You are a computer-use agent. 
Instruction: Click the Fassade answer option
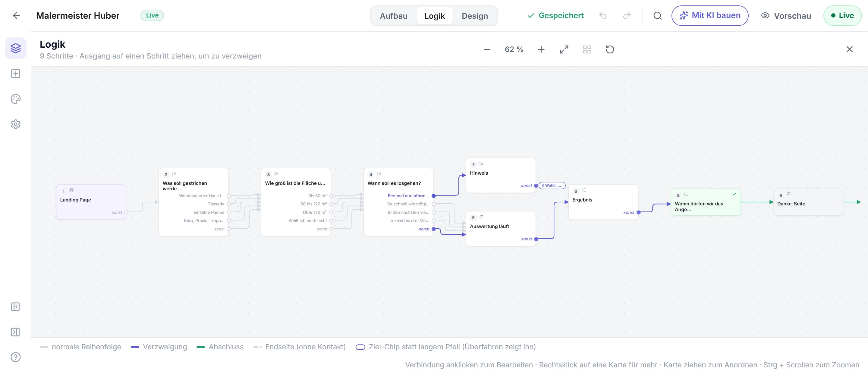[x=216, y=204]
